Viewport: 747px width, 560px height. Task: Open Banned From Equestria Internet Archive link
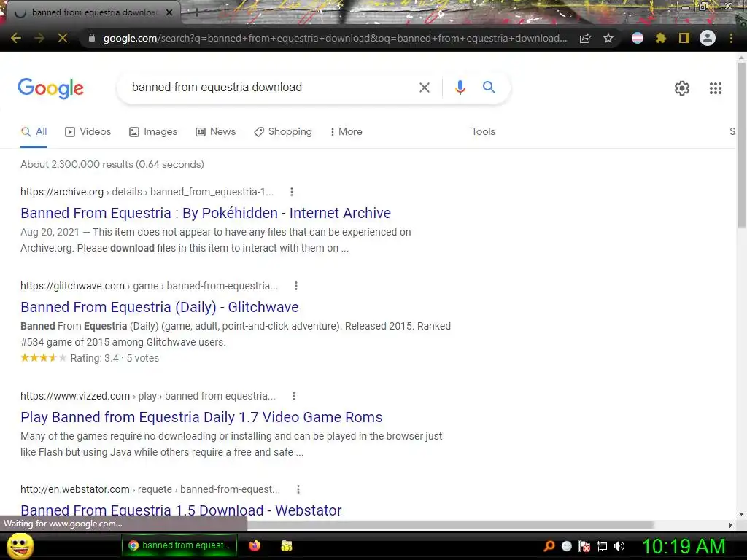click(x=205, y=213)
